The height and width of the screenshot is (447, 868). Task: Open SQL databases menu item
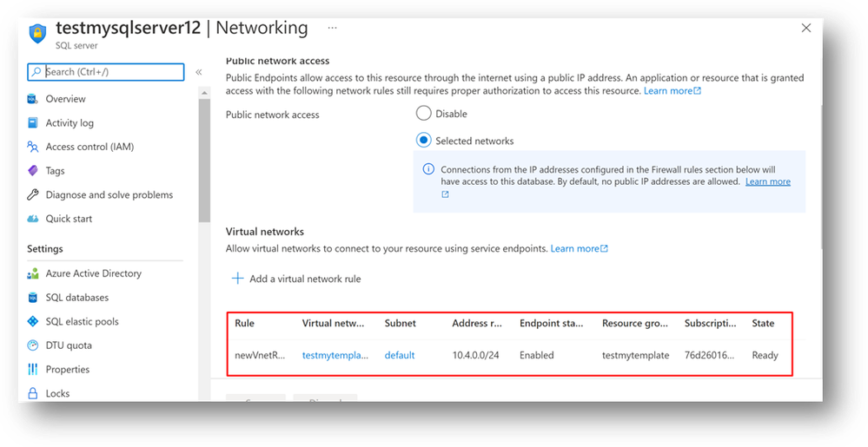point(76,298)
